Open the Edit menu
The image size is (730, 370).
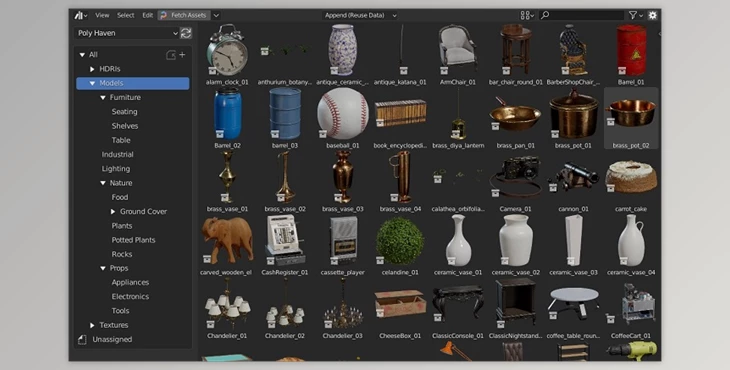point(148,15)
